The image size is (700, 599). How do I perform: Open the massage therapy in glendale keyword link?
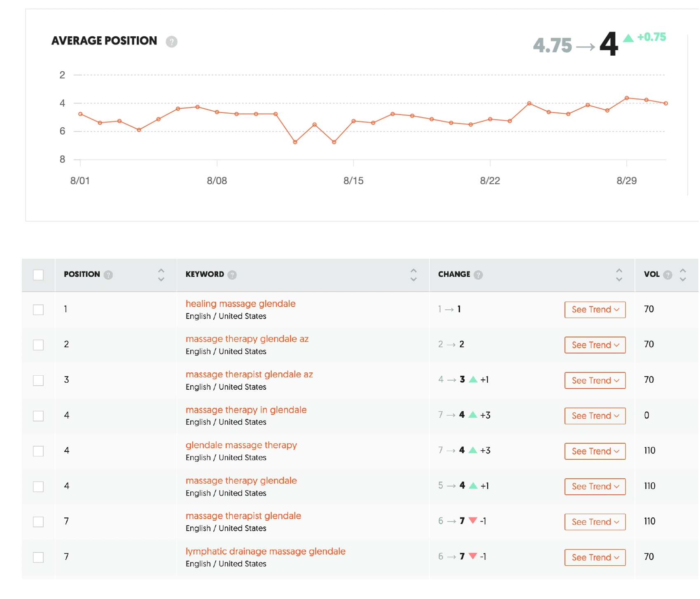246,410
